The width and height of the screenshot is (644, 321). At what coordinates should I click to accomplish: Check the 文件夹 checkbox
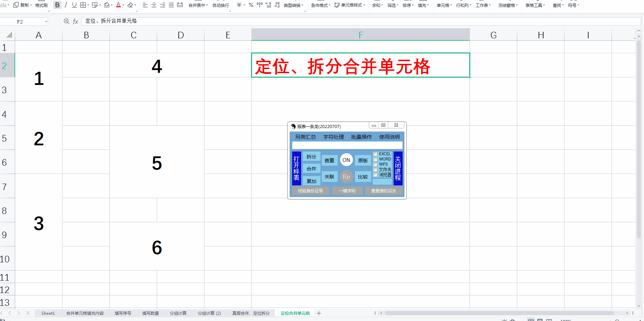point(375,170)
